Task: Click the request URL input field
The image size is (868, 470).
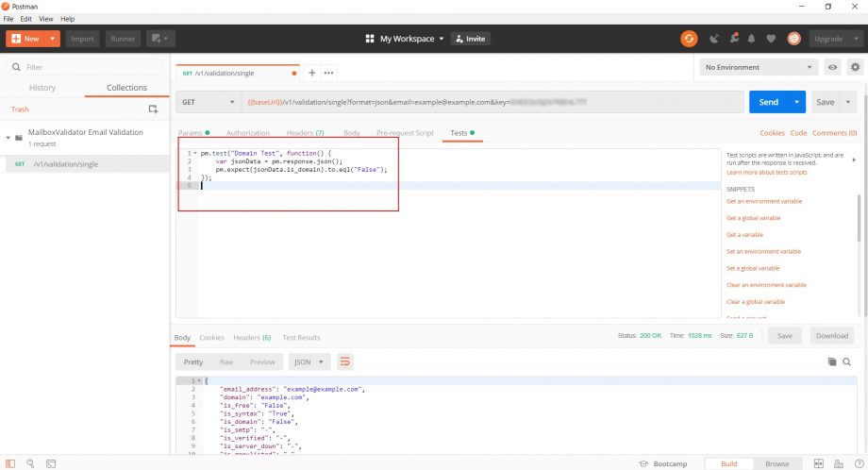Action: point(492,102)
